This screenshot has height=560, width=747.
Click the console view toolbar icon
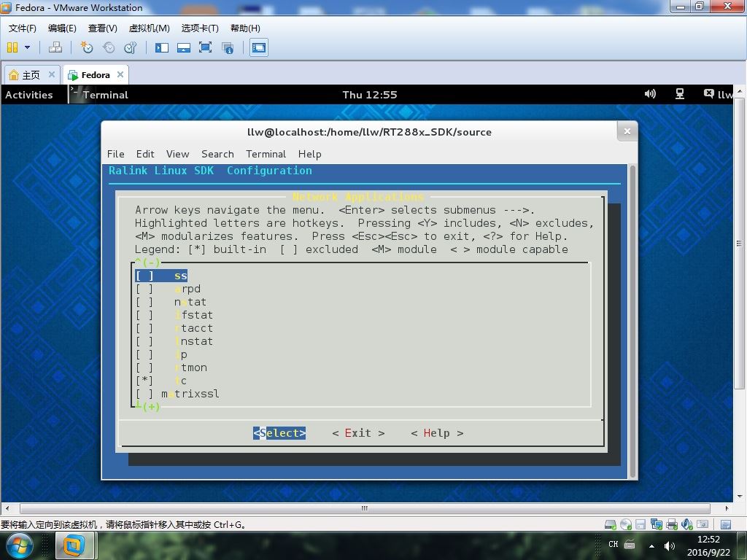(x=259, y=47)
